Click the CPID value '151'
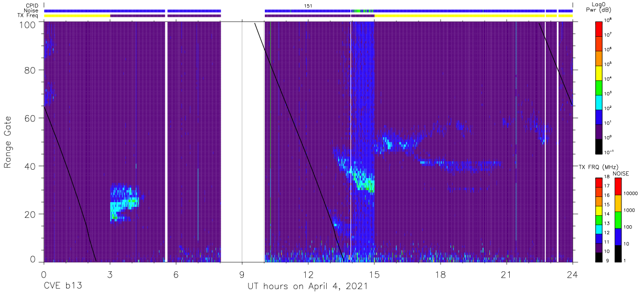Viewport: 644px width, 297px height. (308, 5)
